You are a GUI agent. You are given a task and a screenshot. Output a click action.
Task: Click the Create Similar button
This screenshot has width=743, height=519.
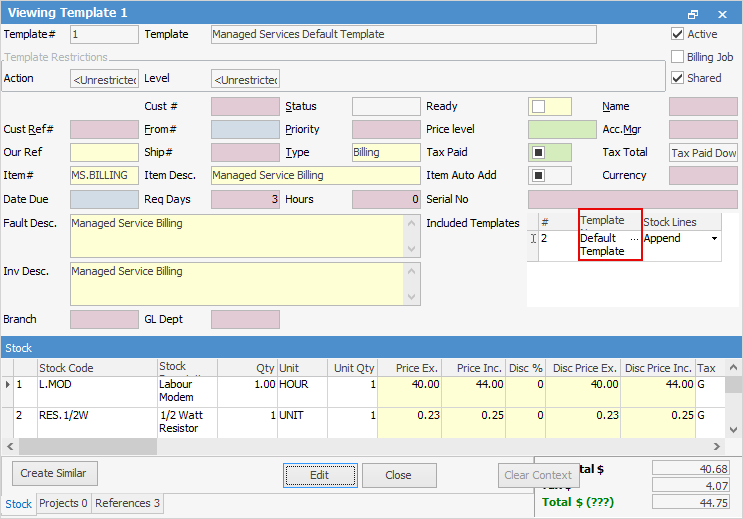click(x=54, y=473)
